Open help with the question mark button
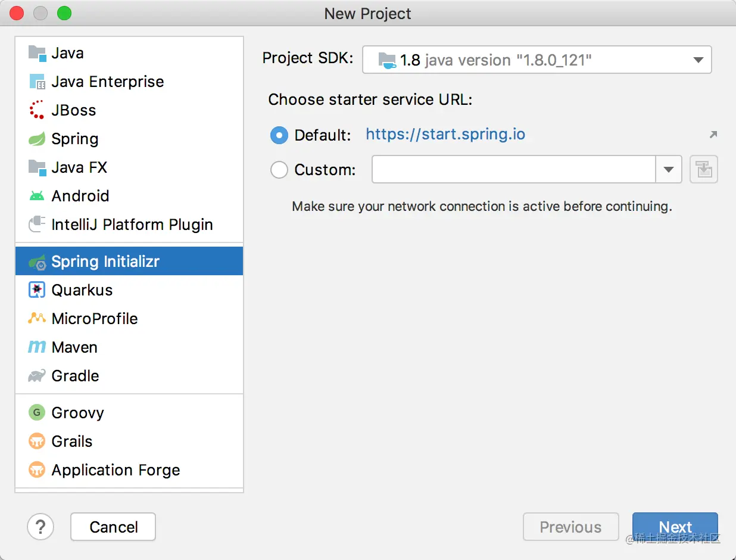 pyautogui.click(x=40, y=527)
